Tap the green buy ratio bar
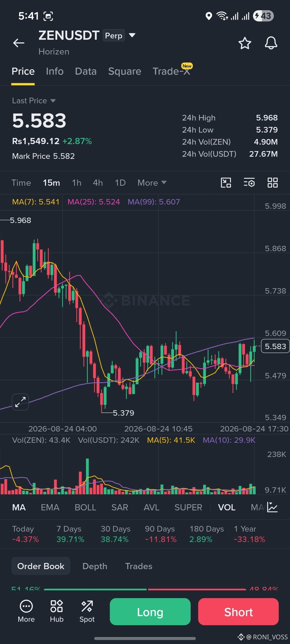The image size is (290, 644). pyautogui.click(x=95, y=590)
